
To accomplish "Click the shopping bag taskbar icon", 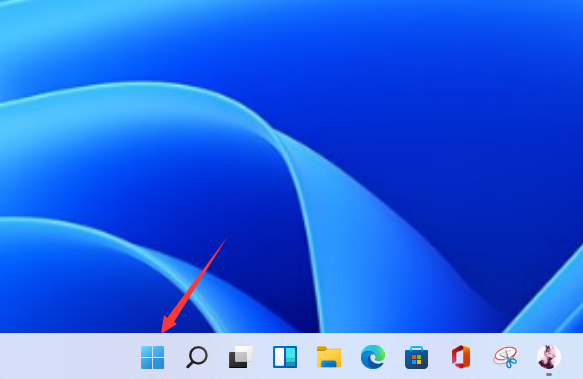I will tap(416, 357).
